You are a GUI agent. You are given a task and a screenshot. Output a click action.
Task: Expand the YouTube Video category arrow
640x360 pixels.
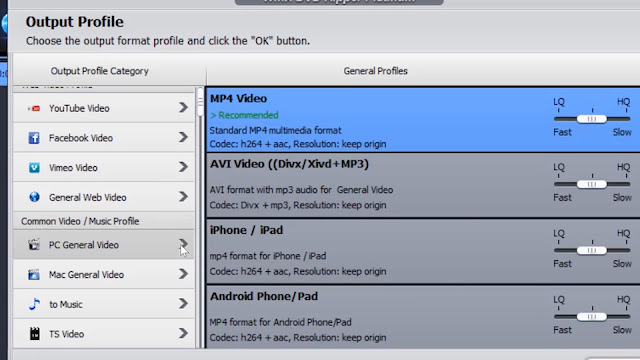[183, 107]
